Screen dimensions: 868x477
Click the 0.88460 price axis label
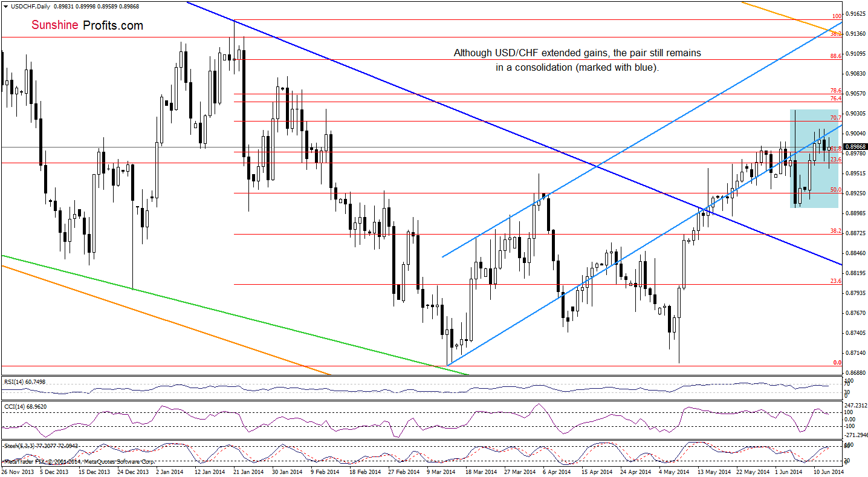(855, 253)
